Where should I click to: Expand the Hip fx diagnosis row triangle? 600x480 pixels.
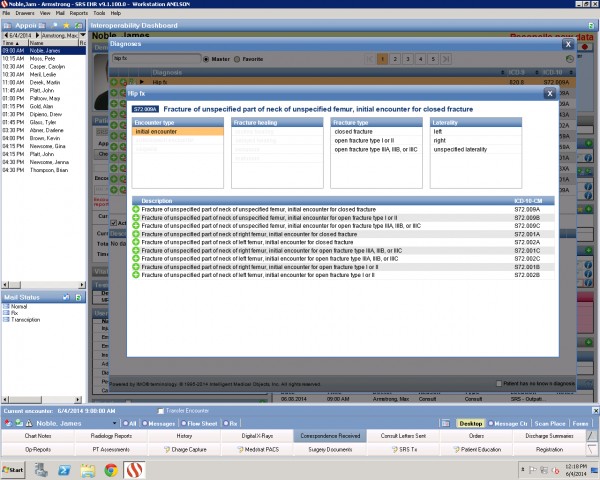pos(142,82)
